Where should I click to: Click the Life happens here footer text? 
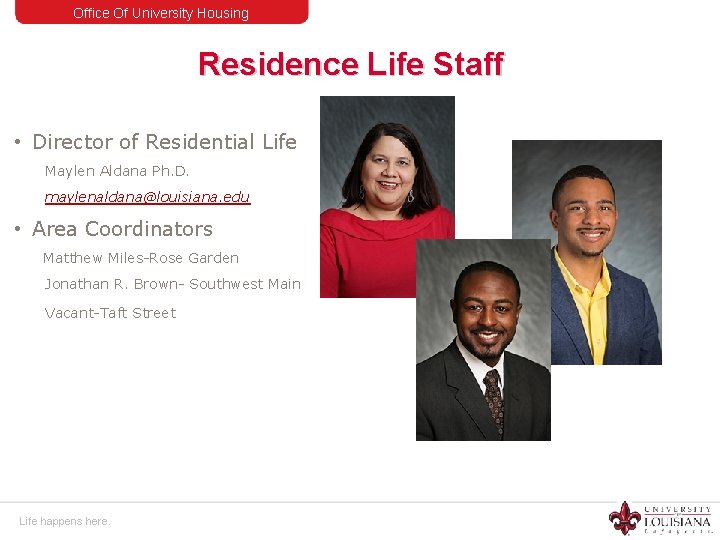click(x=65, y=521)
